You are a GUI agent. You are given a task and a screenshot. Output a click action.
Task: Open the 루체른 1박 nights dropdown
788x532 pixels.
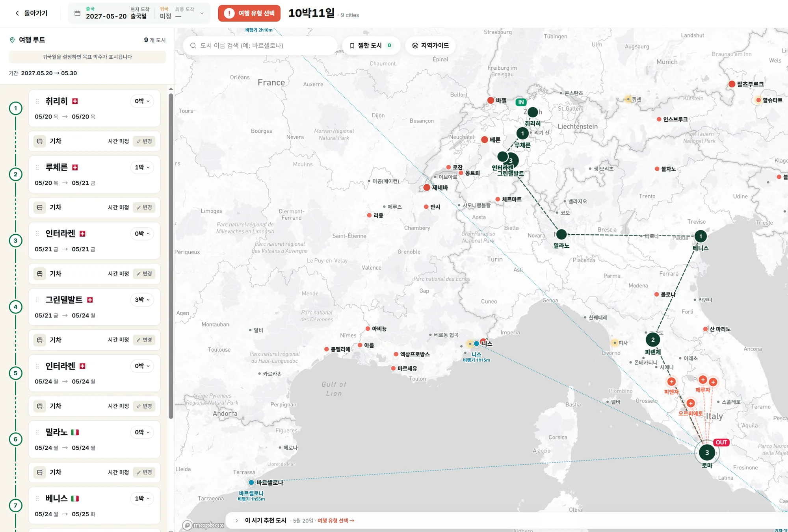click(x=142, y=167)
